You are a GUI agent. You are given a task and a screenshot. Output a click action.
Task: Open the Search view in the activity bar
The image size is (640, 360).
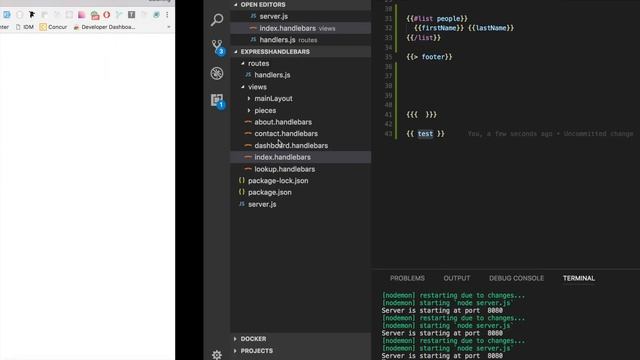(x=217, y=19)
